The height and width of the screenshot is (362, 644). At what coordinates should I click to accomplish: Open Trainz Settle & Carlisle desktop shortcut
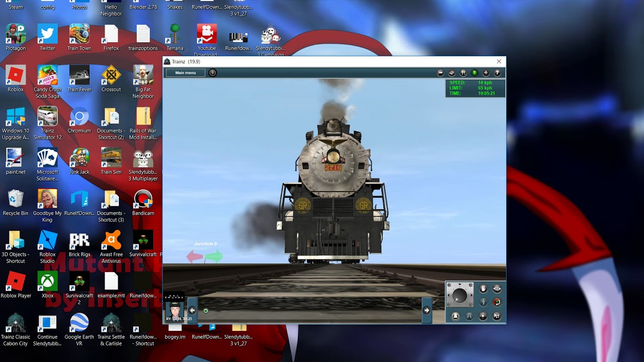click(x=111, y=329)
